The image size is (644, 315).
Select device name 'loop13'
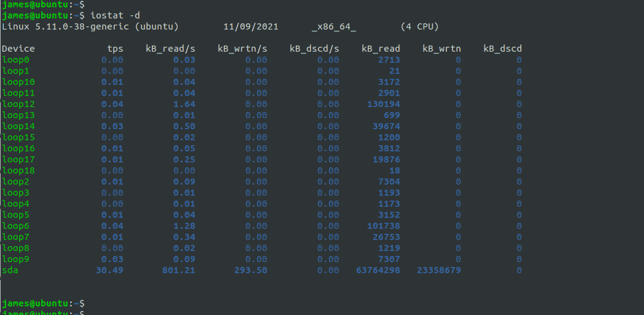(x=18, y=116)
